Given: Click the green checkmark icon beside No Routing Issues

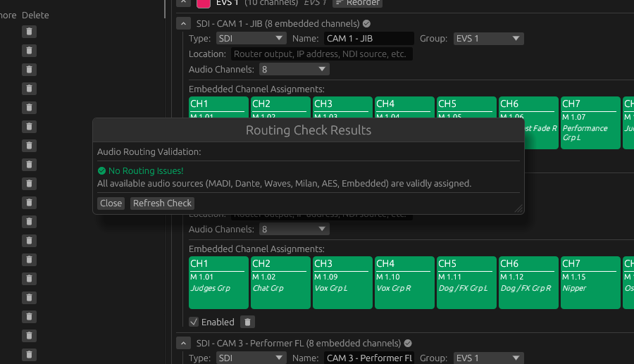Looking at the screenshot, I should point(101,171).
